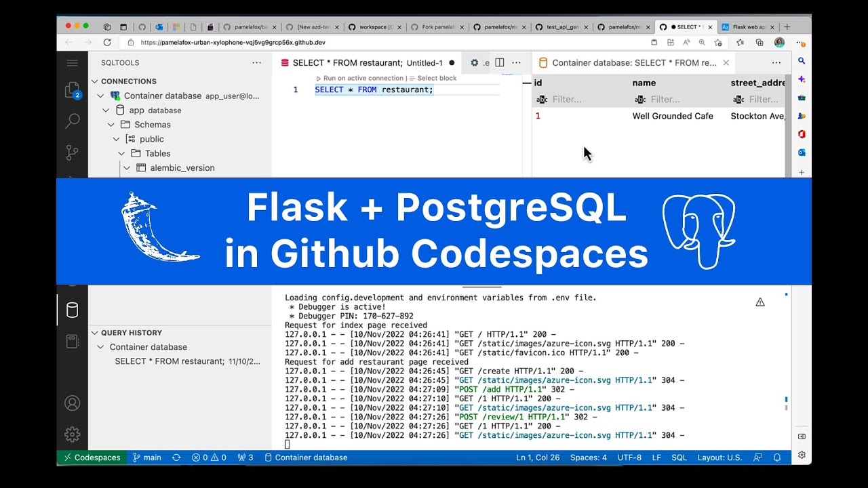Click Run on active connection code lens
868x488 pixels.
point(363,79)
